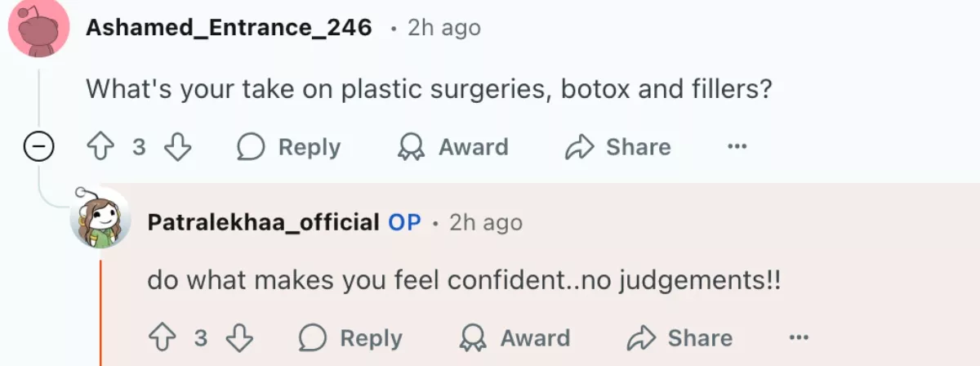Image resolution: width=980 pixels, height=366 pixels.
Task: Click Ashamed_Entrance_246's pink avatar
Action: (x=38, y=29)
